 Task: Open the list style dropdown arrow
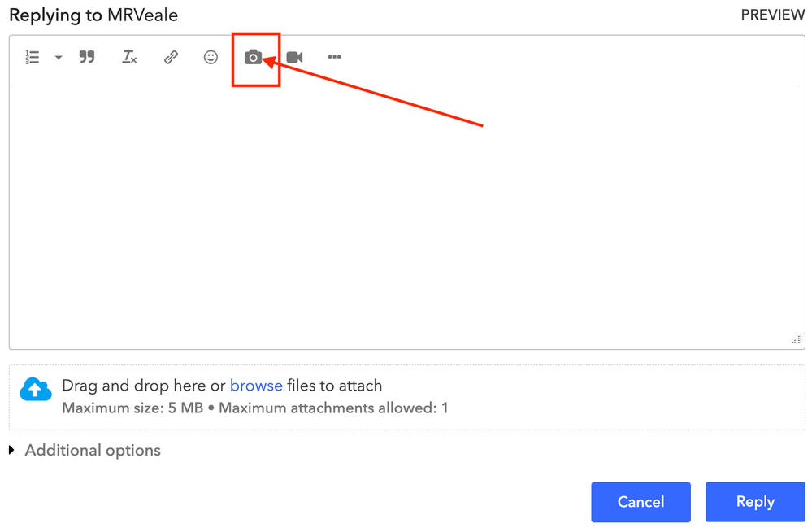click(59, 58)
